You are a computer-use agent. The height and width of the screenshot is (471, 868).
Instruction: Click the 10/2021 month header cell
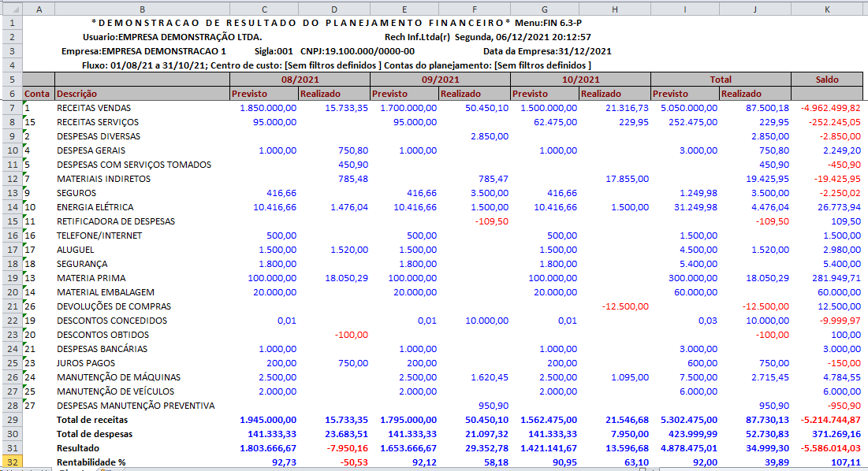point(580,80)
